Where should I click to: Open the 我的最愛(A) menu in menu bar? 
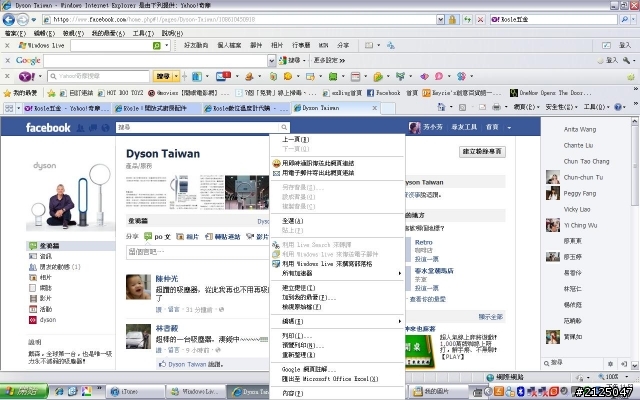coord(108,33)
